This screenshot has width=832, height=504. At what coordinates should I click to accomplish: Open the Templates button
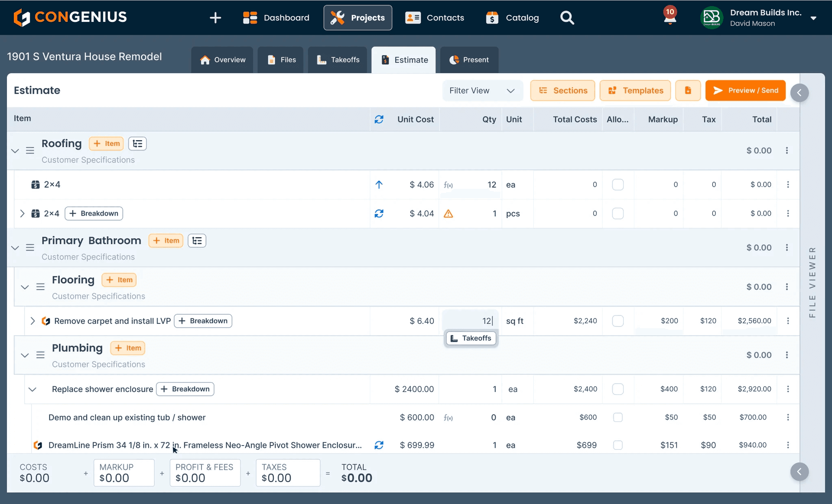635,90
